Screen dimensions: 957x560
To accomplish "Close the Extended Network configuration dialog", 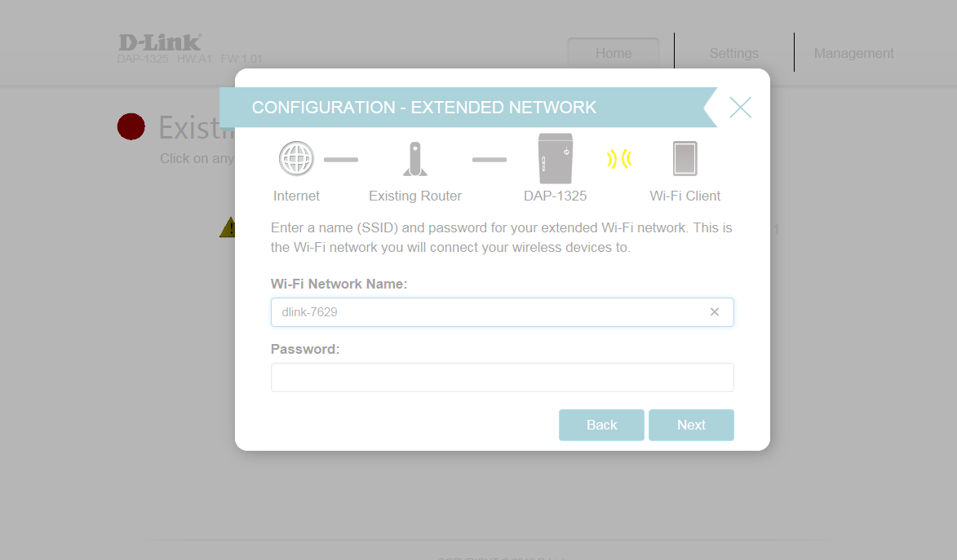I will (740, 108).
